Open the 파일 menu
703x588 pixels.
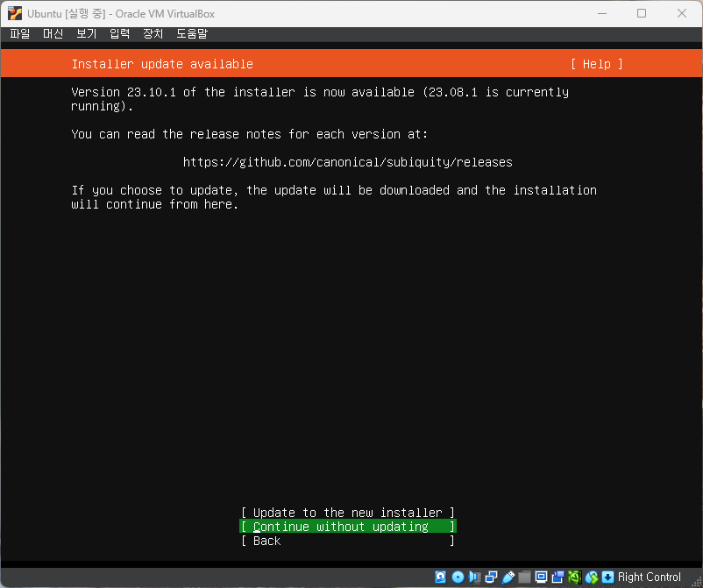20,34
